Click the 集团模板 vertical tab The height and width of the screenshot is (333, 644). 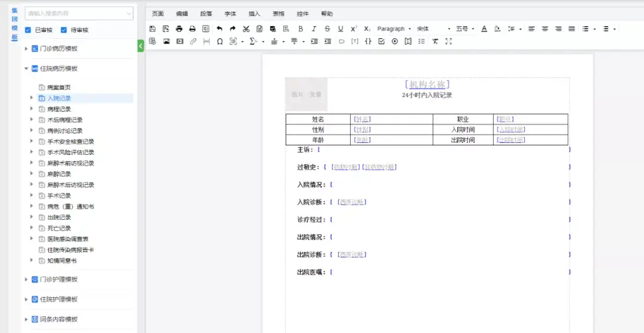(15, 24)
